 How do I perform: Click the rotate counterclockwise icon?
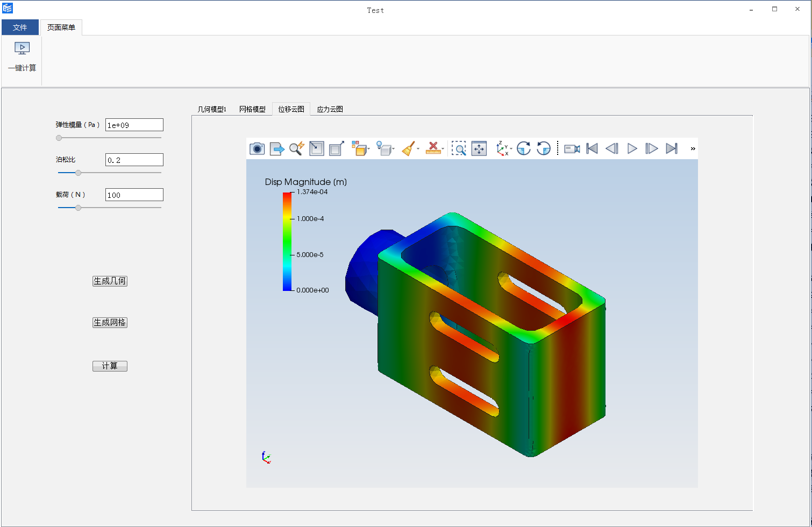pyautogui.click(x=544, y=148)
